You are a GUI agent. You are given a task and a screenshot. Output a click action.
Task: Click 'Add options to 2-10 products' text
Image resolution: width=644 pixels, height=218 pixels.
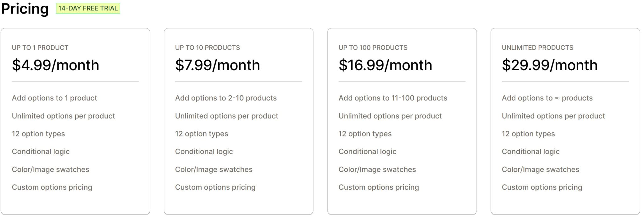tap(226, 98)
